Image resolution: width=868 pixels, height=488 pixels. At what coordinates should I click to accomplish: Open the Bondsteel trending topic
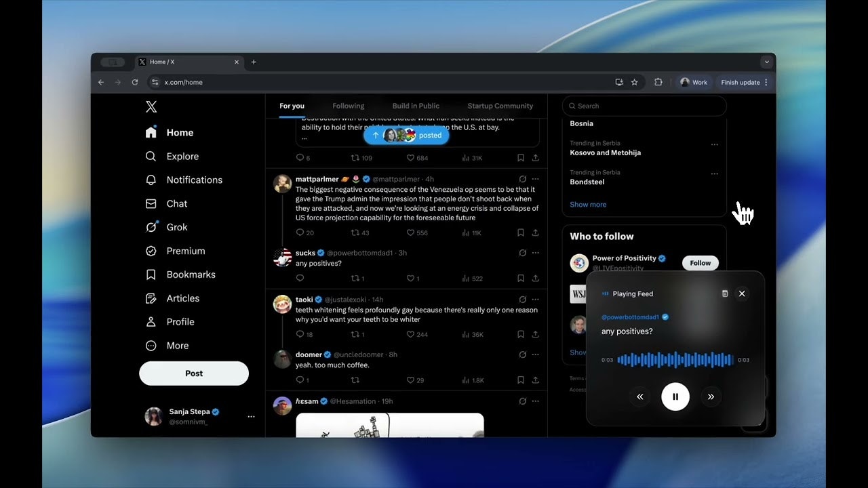coord(587,182)
